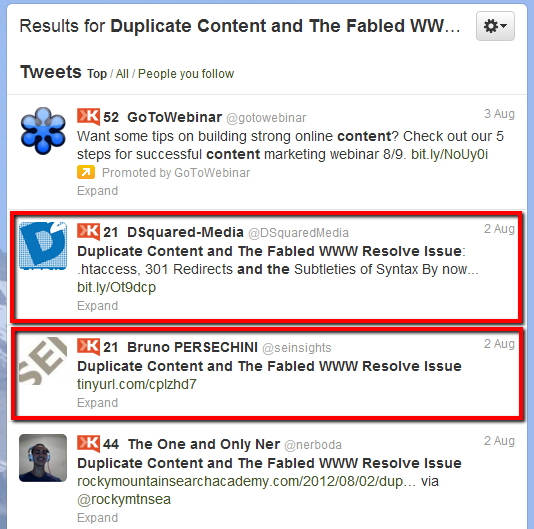Switch to the All tweets filter

(122, 74)
